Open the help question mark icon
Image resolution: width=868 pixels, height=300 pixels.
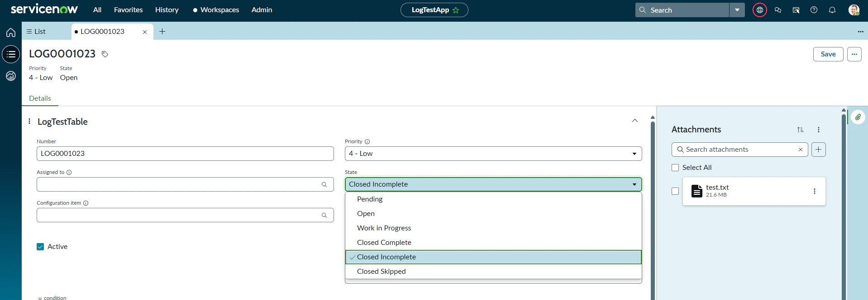click(814, 10)
